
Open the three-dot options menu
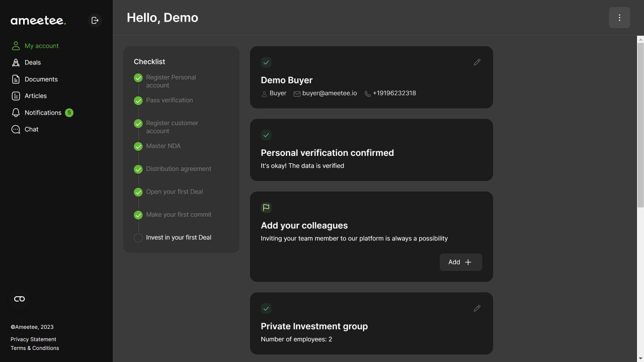[x=619, y=18]
